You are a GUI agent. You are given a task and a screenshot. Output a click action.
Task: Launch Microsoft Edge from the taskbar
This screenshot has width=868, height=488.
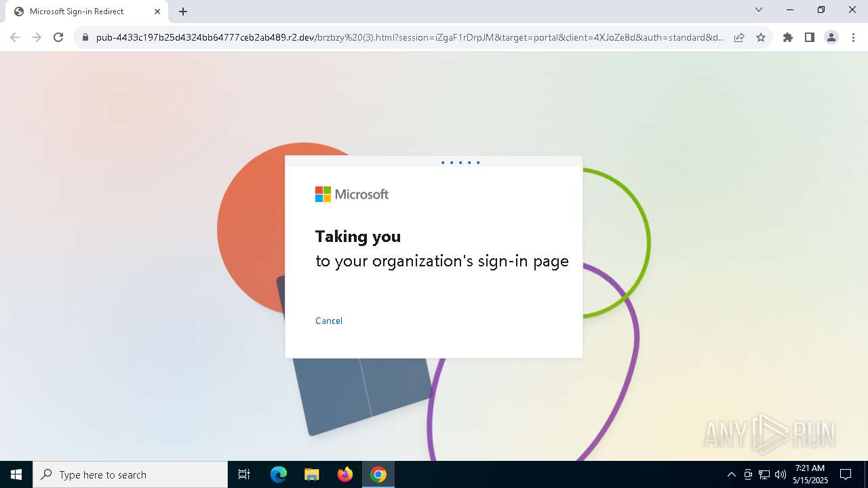coord(279,474)
